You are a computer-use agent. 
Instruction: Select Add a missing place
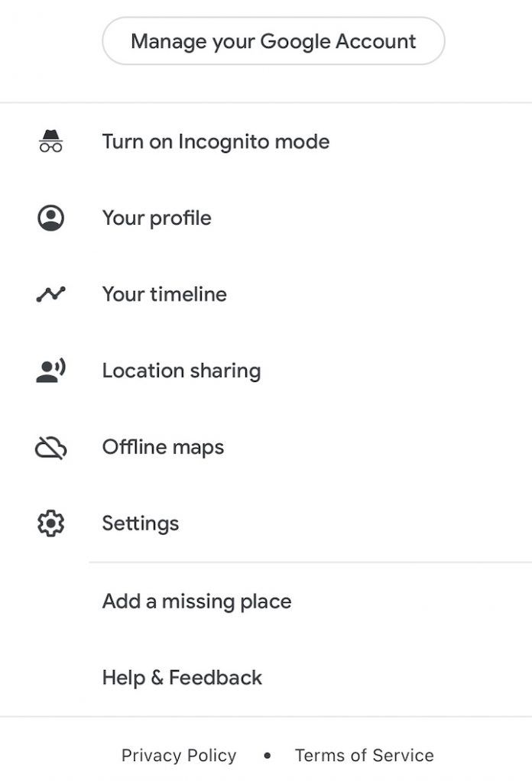pyautogui.click(x=196, y=601)
